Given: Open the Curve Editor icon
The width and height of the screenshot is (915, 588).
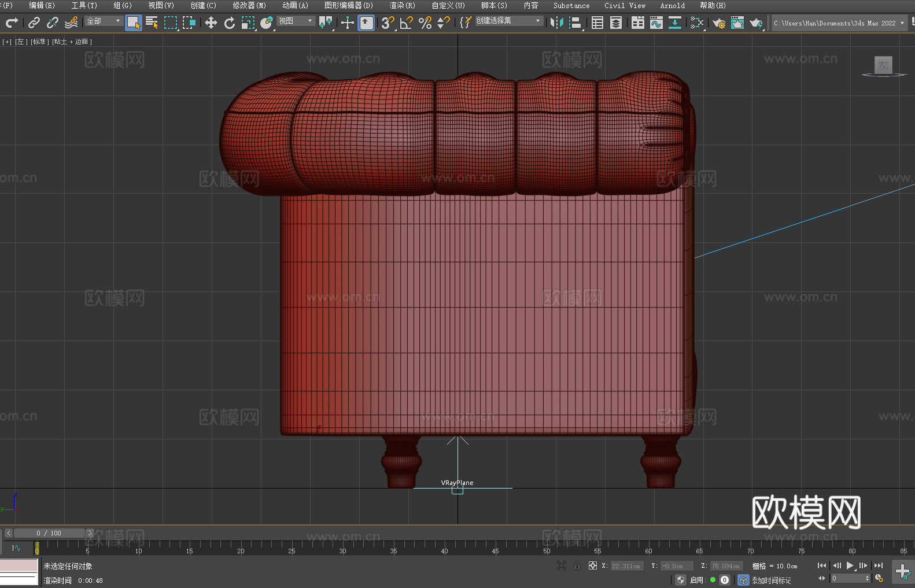Looking at the screenshot, I should 656,23.
